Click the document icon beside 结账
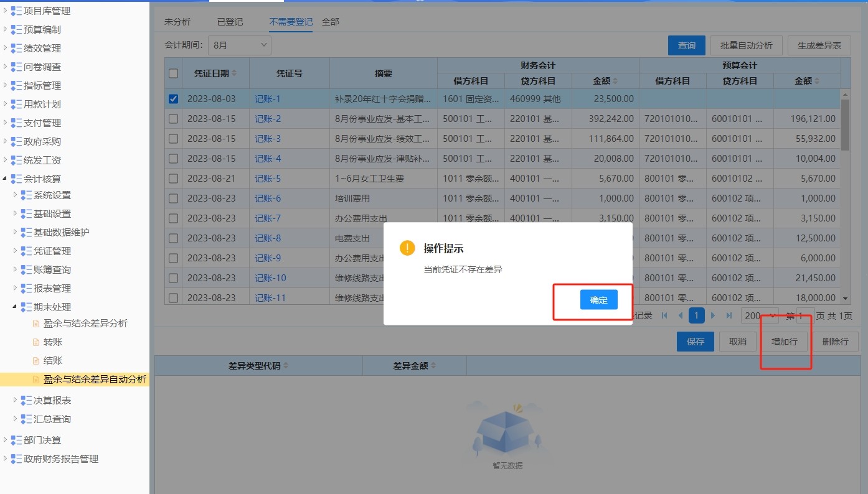This screenshot has width=868, height=494. point(35,361)
